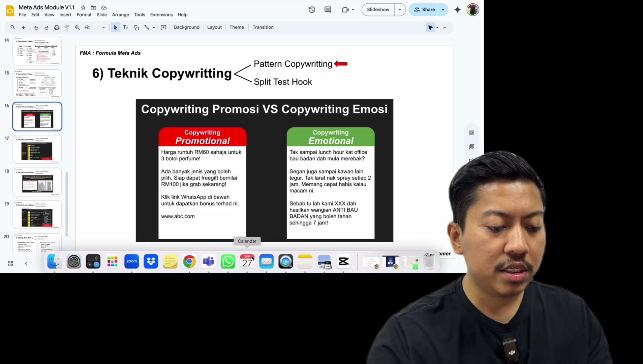Redo the last undone action
This screenshot has width=643, height=364.
point(47,27)
